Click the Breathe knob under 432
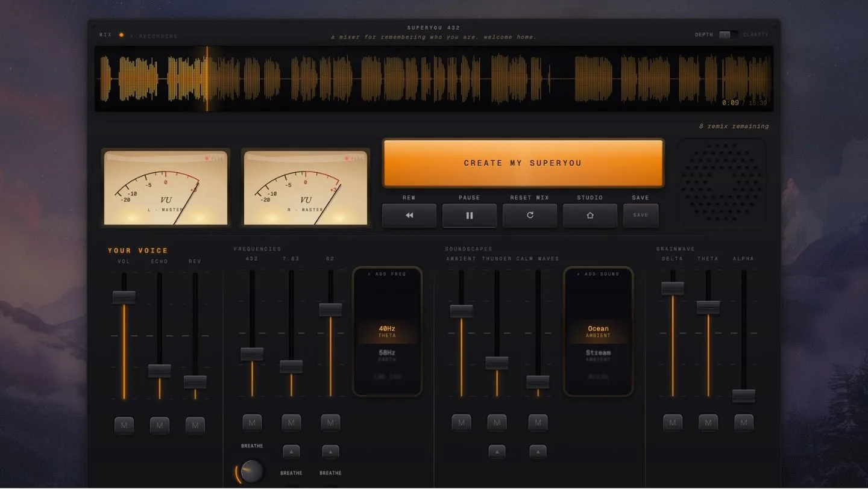The width and height of the screenshot is (868, 489). pyautogui.click(x=252, y=472)
